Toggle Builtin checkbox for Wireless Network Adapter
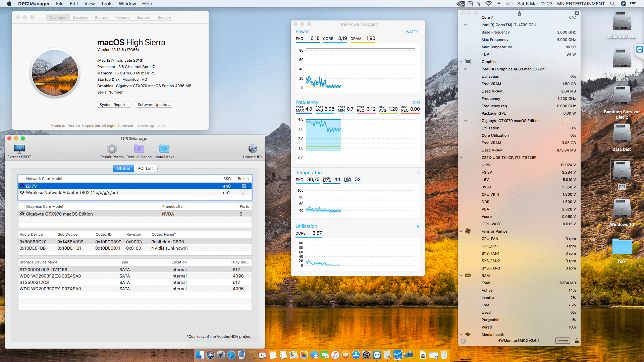 point(244,192)
